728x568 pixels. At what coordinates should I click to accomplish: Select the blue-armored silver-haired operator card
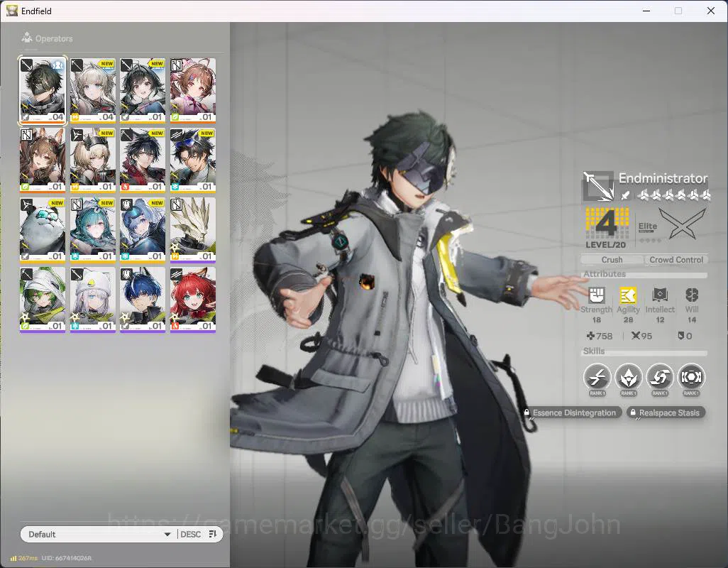point(143,230)
